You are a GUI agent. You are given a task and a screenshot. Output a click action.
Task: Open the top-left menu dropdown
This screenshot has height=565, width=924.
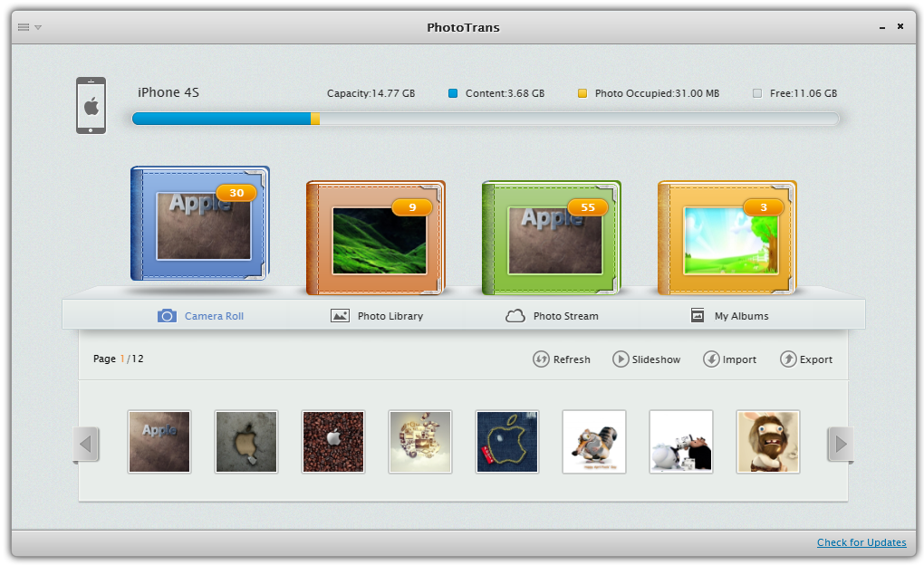[x=29, y=27]
